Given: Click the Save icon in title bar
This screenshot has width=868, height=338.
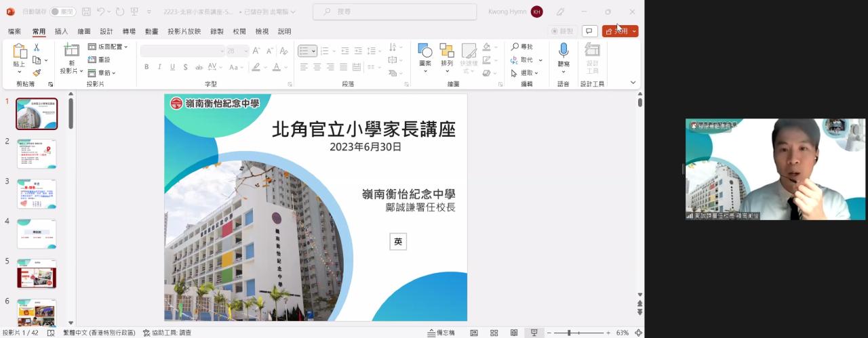Looking at the screenshot, I should click(x=86, y=12).
